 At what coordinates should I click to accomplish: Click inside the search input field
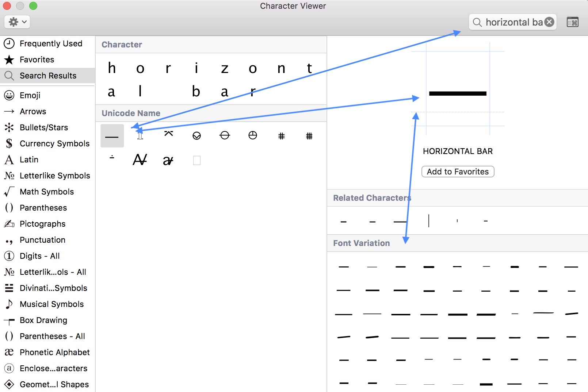[511, 22]
